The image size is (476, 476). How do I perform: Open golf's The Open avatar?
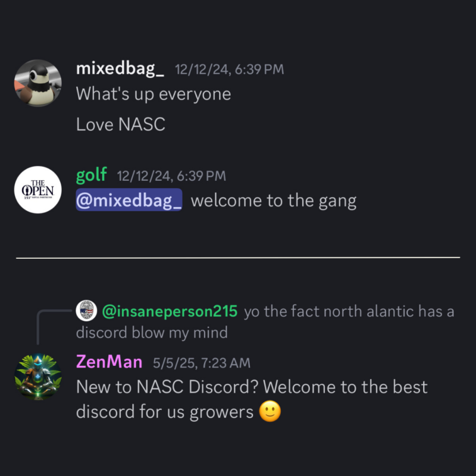coord(38,190)
